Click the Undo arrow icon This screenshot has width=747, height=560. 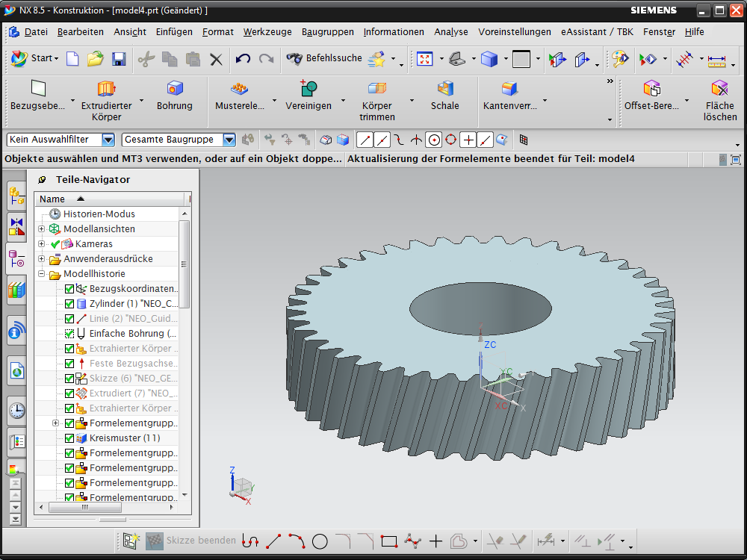243,59
